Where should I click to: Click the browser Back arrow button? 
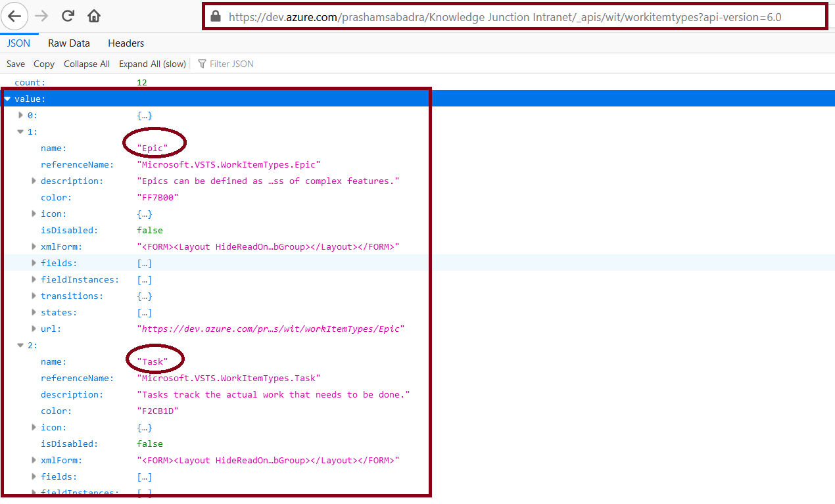click(x=15, y=16)
